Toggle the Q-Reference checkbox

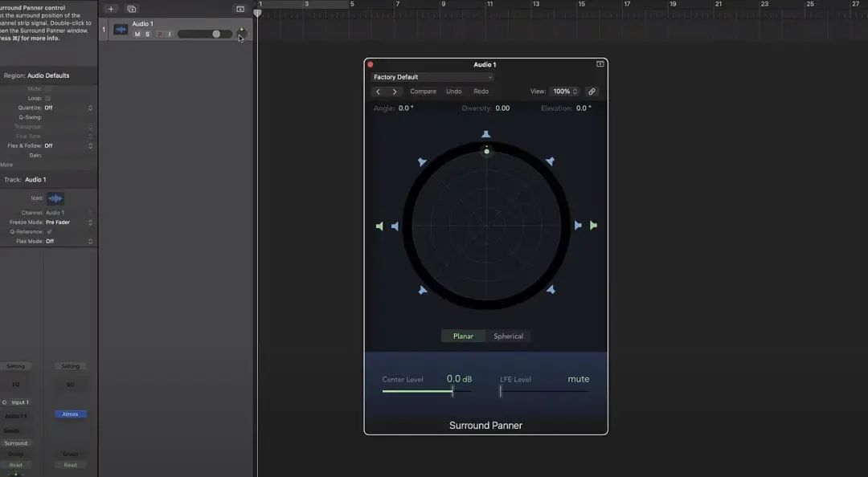49,231
